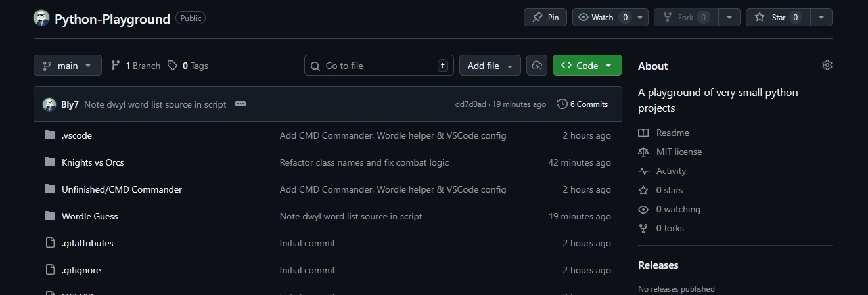Viewport: 868px width, 295px height.
Task: View the 1 Branch link
Action: tap(135, 66)
